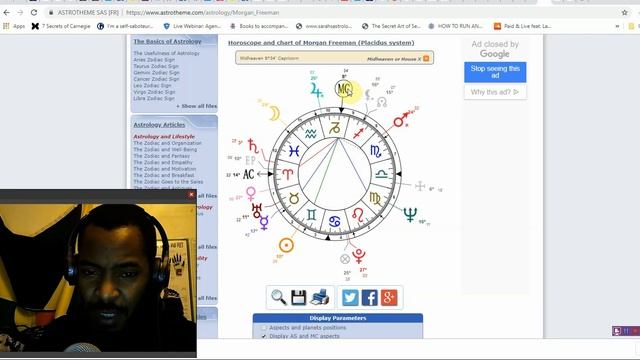Share the chart on Twitter

coord(350,298)
